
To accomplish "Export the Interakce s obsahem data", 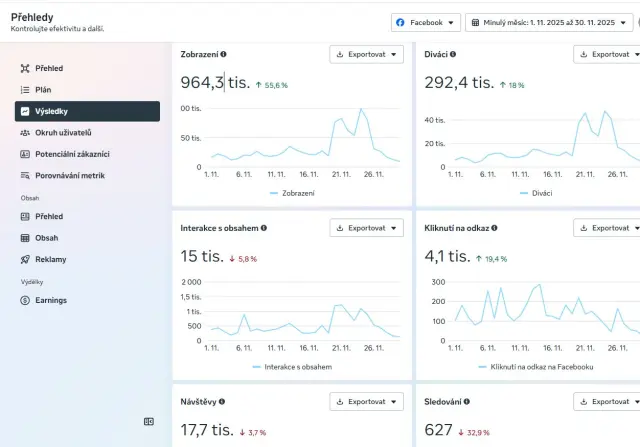I will coord(366,228).
